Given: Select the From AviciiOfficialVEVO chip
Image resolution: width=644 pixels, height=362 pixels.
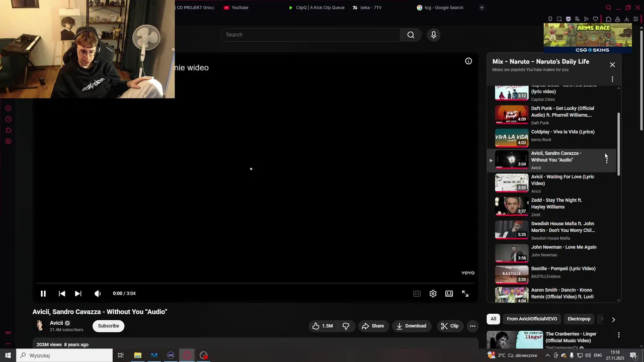Looking at the screenshot, I should (532, 319).
